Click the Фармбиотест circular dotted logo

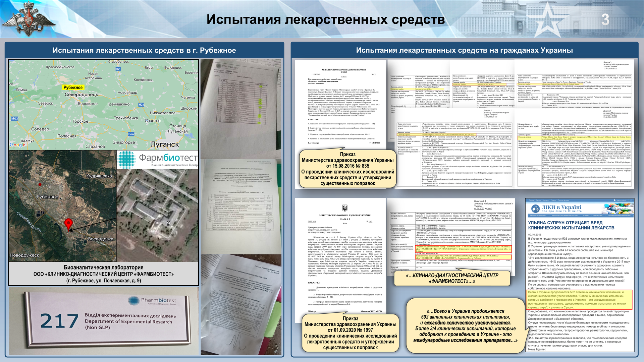pyautogui.click(x=126, y=159)
